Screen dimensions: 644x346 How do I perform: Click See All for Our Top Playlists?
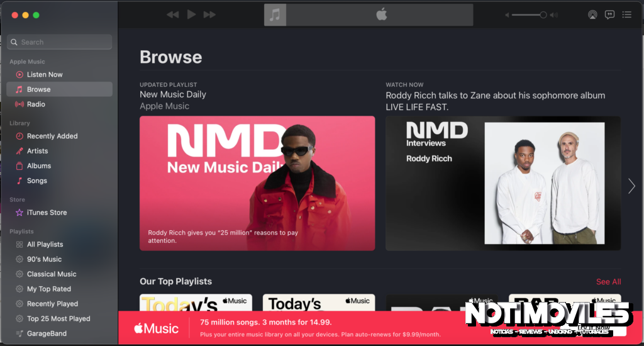click(x=608, y=281)
